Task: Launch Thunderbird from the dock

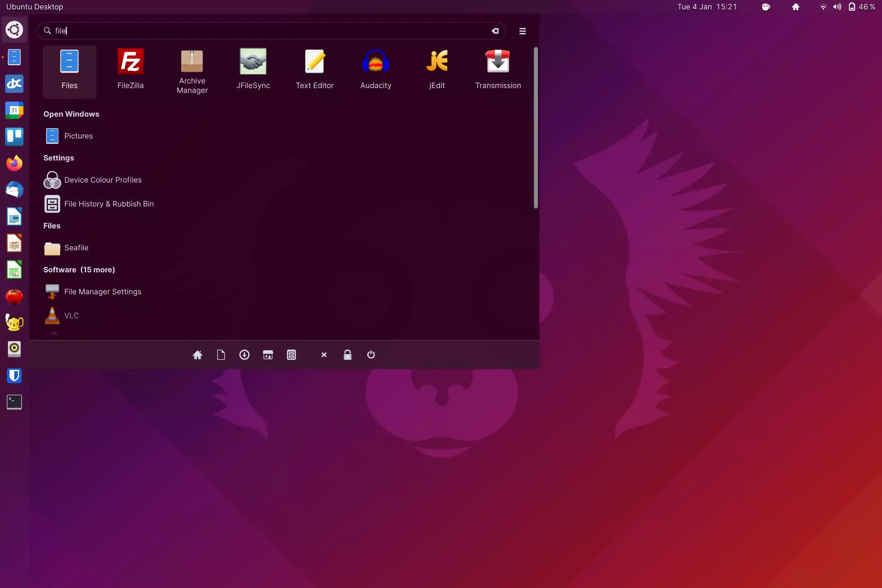Action: coord(14,190)
